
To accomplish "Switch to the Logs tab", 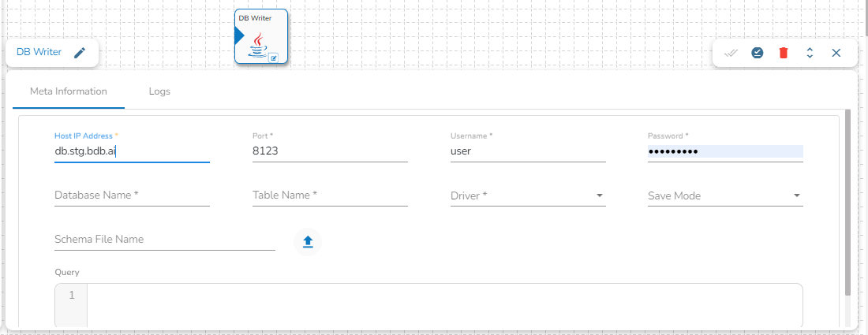I will click(159, 91).
